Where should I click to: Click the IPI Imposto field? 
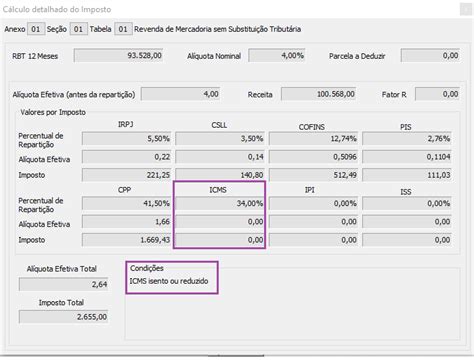[x=314, y=240]
